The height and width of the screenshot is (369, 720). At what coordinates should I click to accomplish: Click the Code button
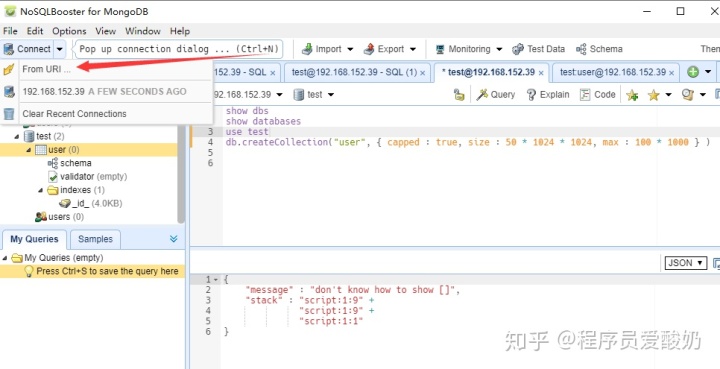[x=597, y=95]
